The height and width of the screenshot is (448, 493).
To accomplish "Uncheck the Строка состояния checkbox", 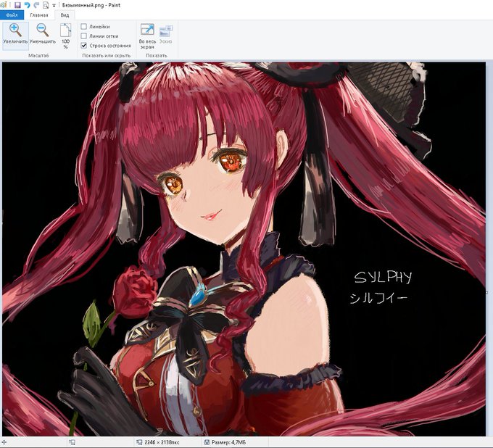I will (x=83, y=46).
